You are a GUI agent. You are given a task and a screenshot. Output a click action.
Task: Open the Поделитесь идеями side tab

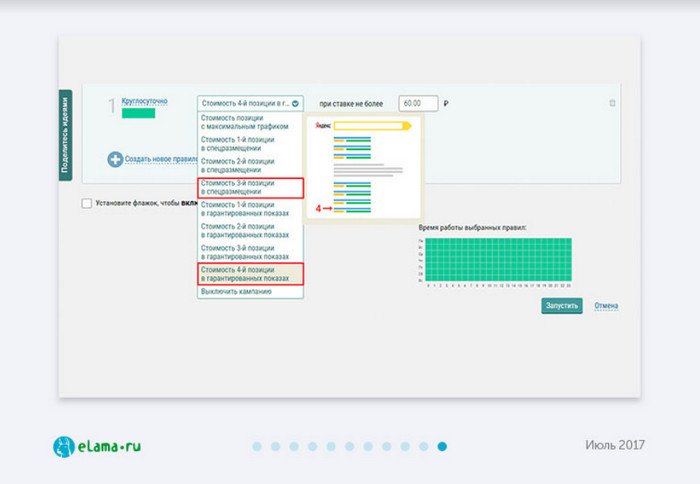click(x=65, y=135)
